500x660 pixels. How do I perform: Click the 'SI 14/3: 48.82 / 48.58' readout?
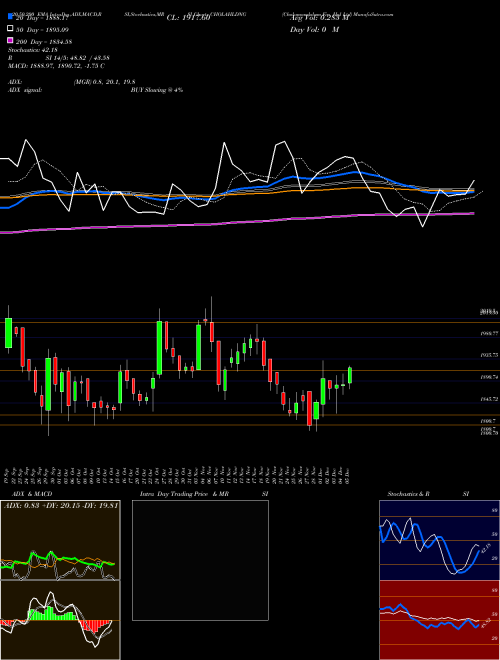click(78, 58)
